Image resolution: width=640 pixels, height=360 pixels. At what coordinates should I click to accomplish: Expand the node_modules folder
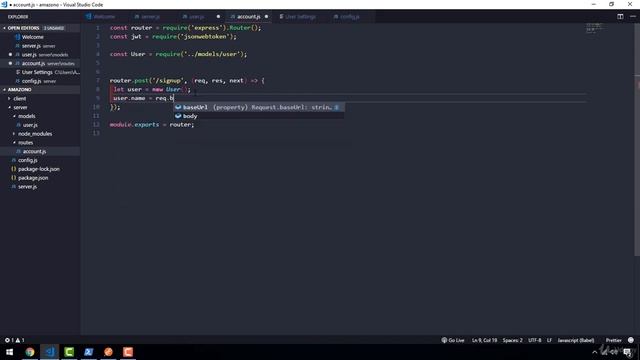pos(34,134)
